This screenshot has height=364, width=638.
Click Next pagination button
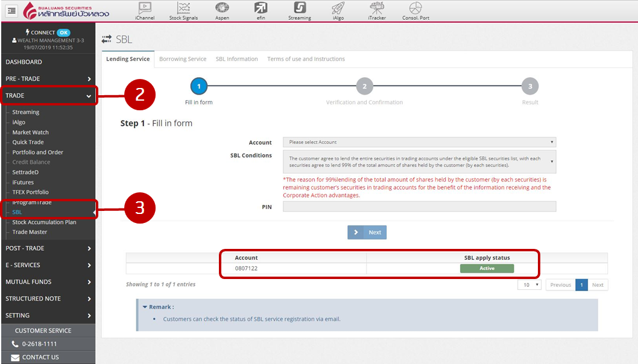tap(598, 284)
